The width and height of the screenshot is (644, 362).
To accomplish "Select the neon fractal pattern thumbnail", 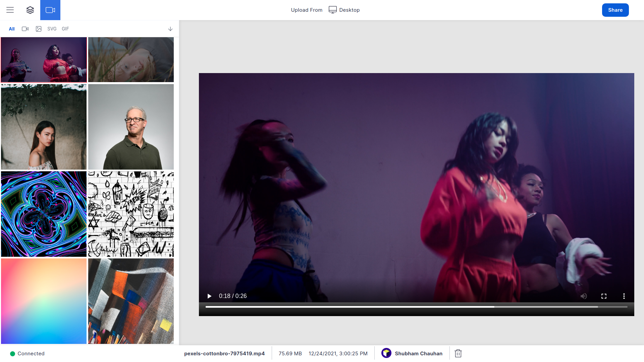I will point(44,214).
